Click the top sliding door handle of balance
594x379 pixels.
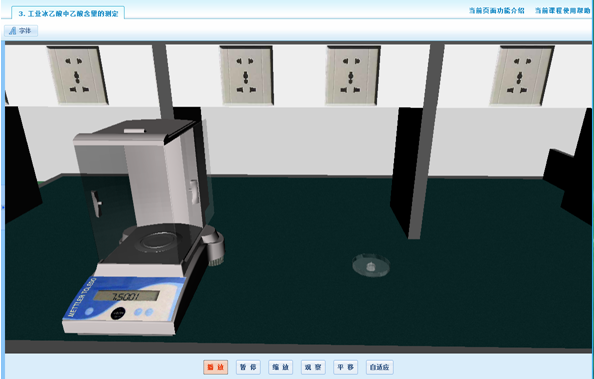tap(134, 131)
